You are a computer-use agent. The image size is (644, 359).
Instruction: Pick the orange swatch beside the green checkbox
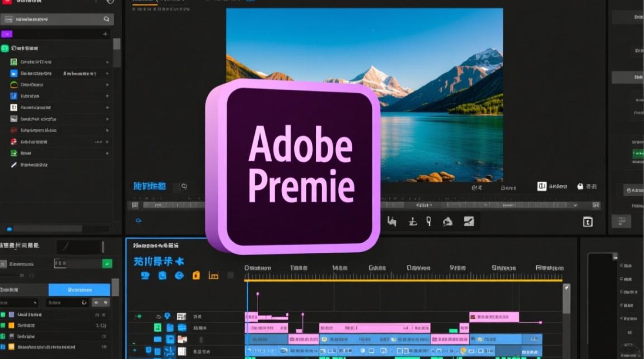click(11, 325)
